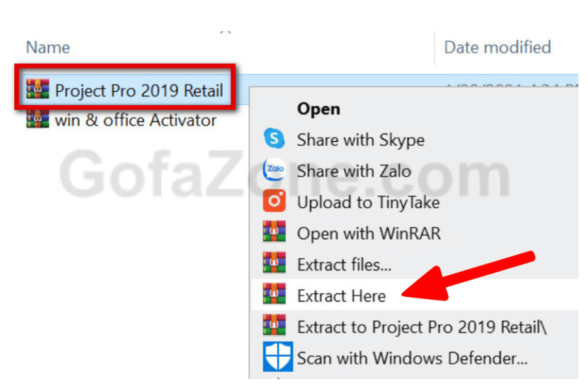Choose Upload to TinyTake
The image size is (588, 392).
coord(368,203)
